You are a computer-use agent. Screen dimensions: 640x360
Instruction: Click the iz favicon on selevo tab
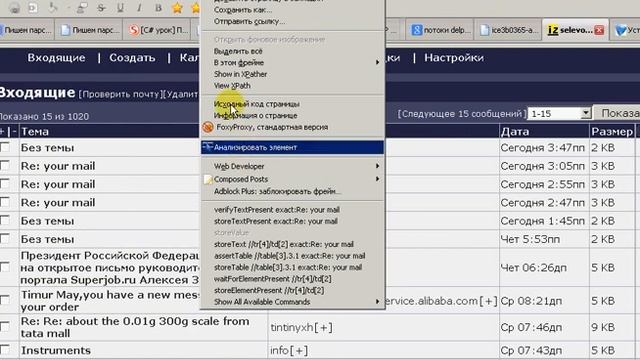553,30
